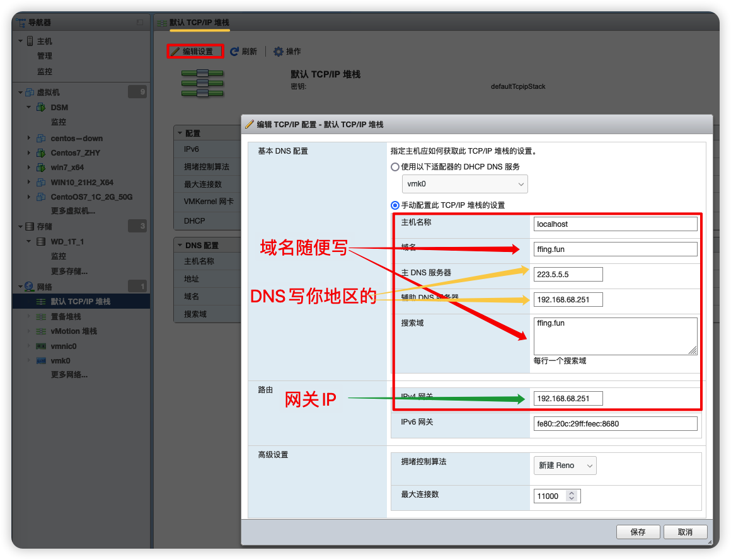Select manual TCP/IP configuration radio button

click(395, 205)
